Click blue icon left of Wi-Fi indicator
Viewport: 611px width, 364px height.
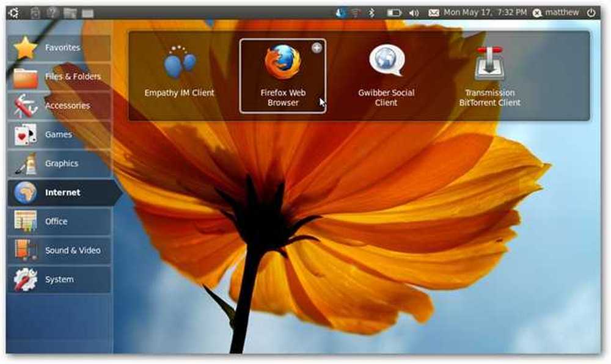(x=340, y=13)
